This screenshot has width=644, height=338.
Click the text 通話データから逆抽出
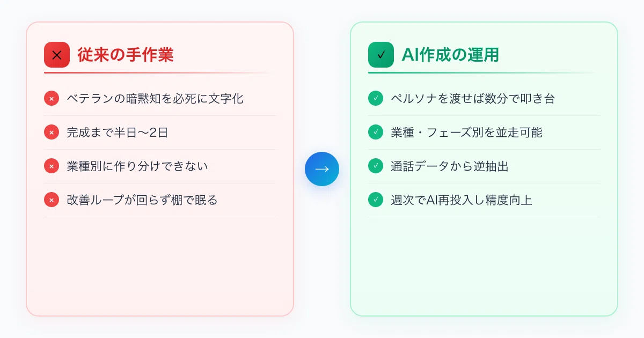tap(450, 166)
